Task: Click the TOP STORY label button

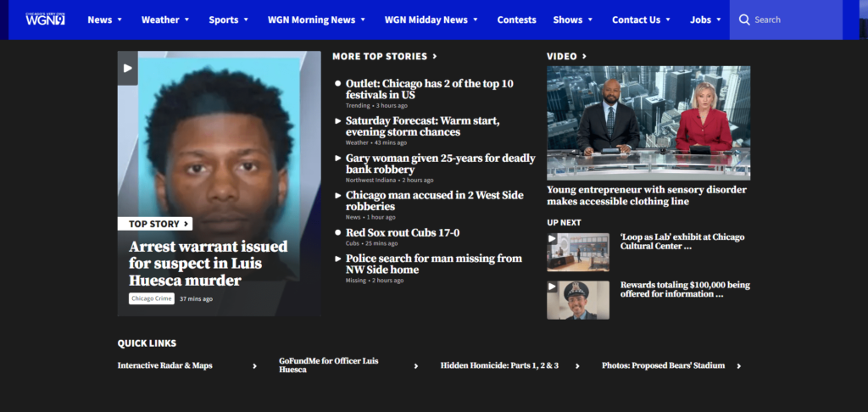Action: tap(155, 224)
